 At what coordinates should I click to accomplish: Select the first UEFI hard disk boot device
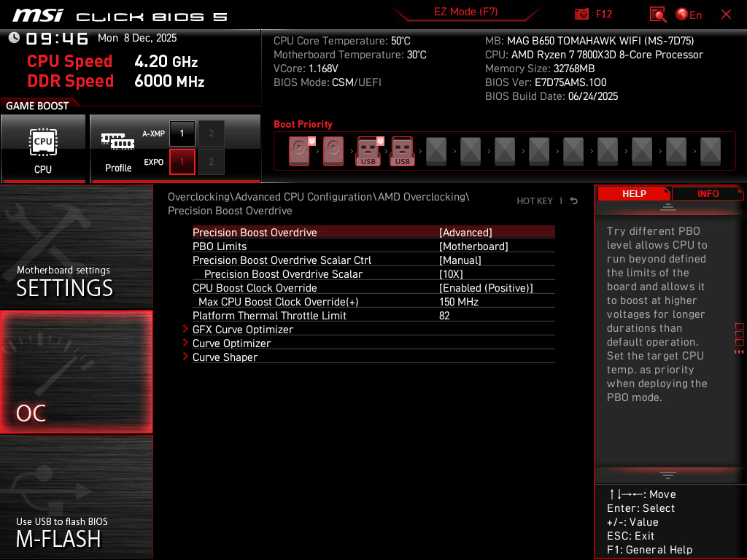coord(300,151)
